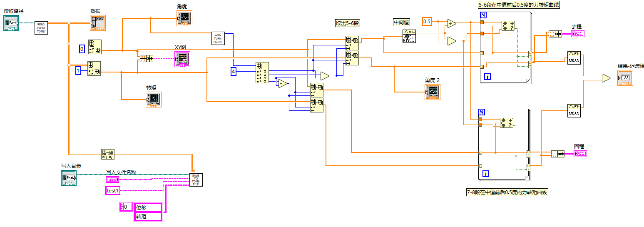Screen dimensions: 644x227
Task: Click the Add node next to 0.5 constant
Action: (x=452, y=23)
